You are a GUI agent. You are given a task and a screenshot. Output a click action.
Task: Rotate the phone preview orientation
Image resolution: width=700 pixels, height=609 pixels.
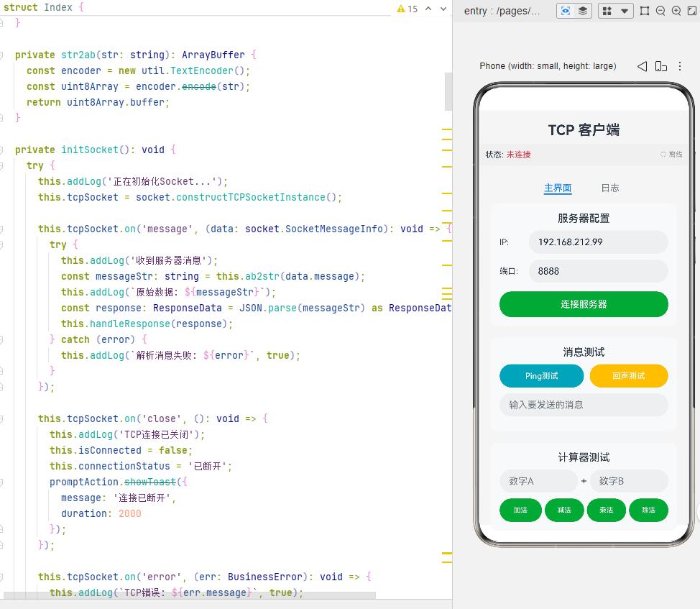(x=660, y=67)
